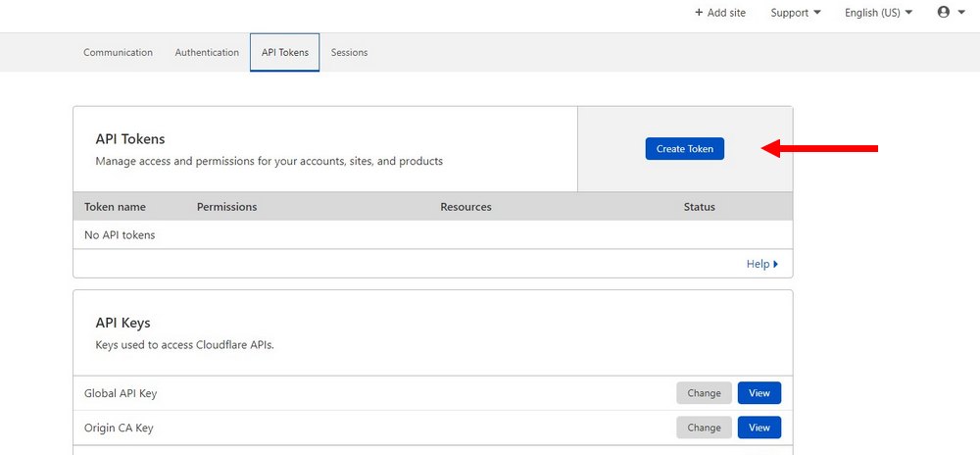Switch to the Authentication tab
The width and height of the screenshot is (980, 455).
click(207, 53)
